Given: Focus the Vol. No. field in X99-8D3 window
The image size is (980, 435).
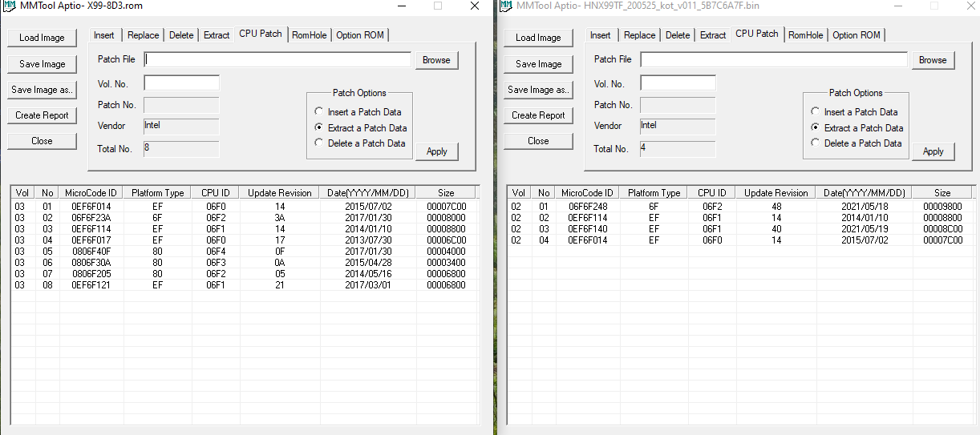Looking at the screenshot, I should pyautogui.click(x=181, y=83).
